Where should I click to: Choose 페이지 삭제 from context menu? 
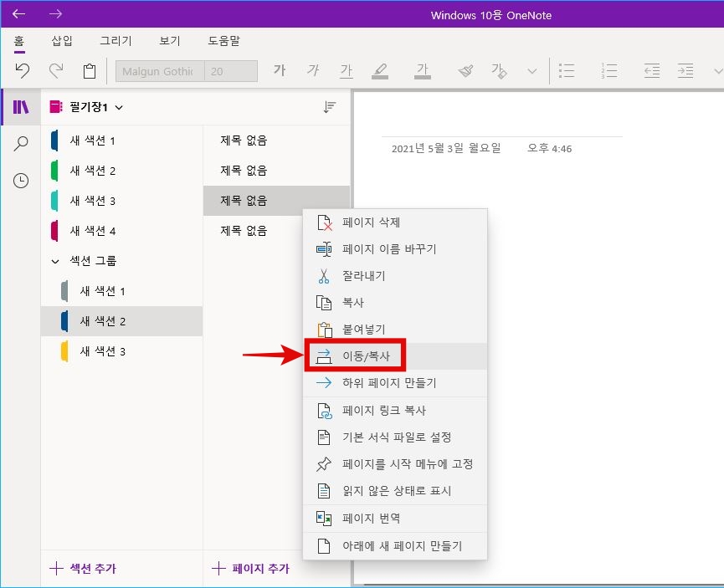tap(395, 222)
